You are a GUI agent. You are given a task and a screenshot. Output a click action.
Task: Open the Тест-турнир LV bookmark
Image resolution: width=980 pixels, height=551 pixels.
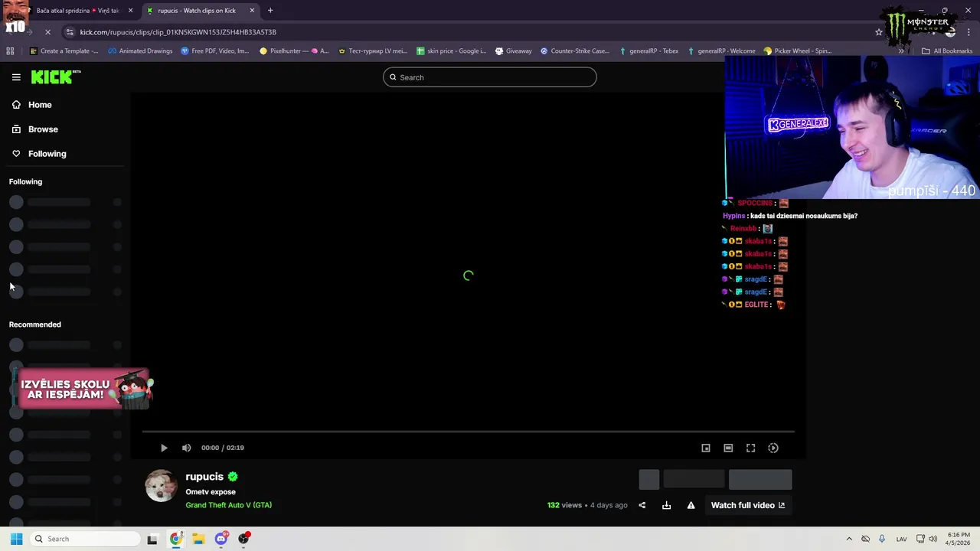[372, 51]
